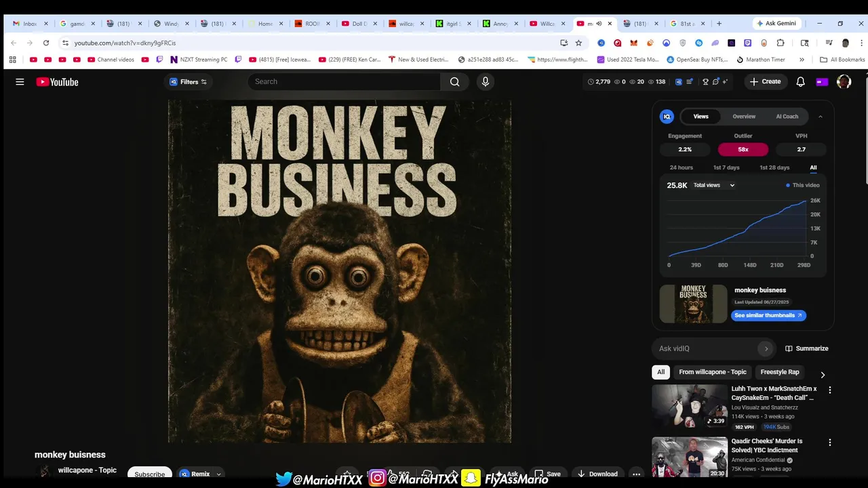This screenshot has width=868, height=488.
Task: Reload the current page
Action: [46, 43]
